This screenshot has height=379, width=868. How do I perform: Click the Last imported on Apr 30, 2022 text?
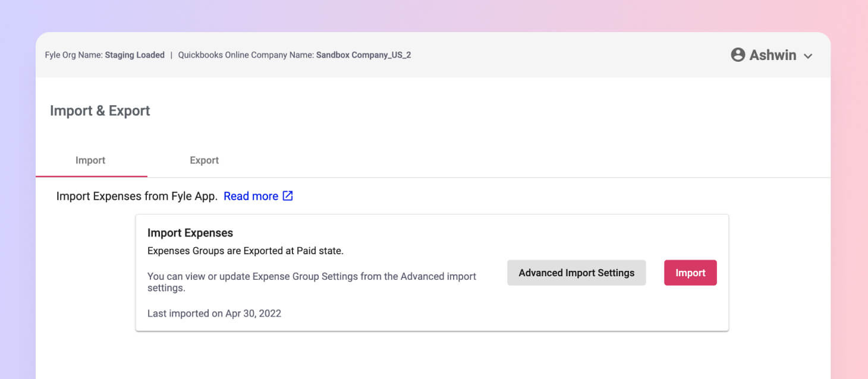214,313
